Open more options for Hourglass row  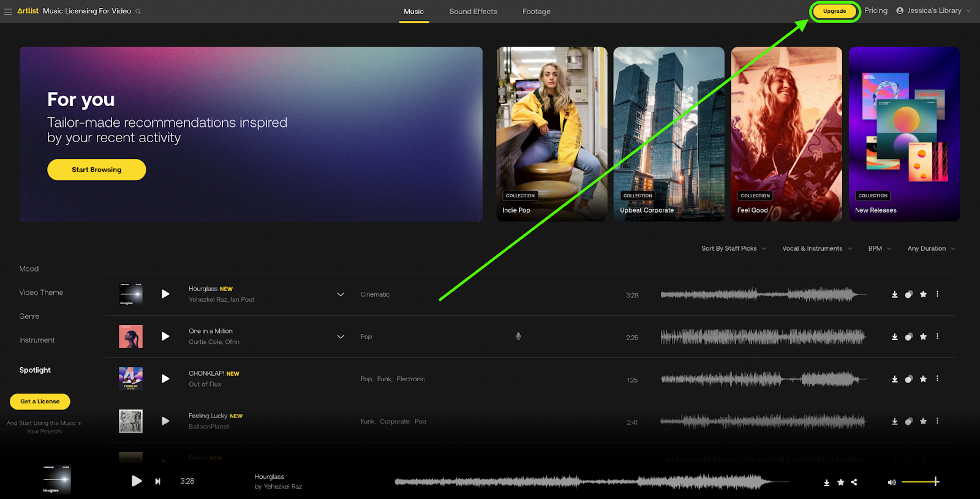pyautogui.click(x=937, y=294)
